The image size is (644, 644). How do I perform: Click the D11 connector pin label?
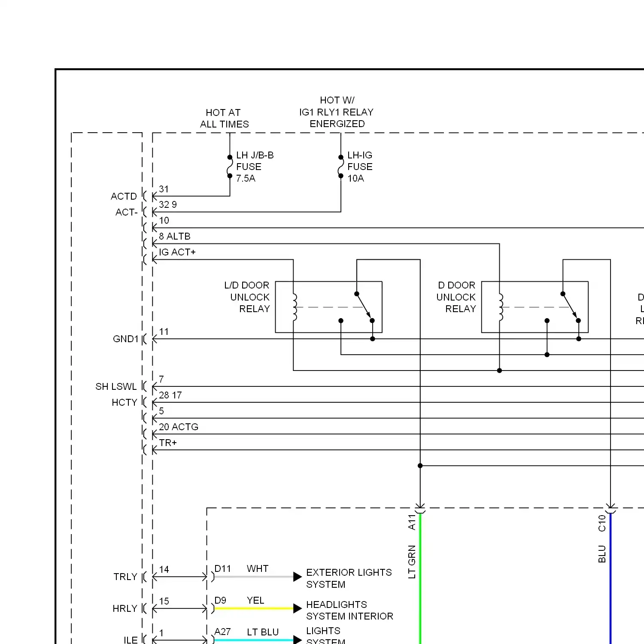pos(222,568)
